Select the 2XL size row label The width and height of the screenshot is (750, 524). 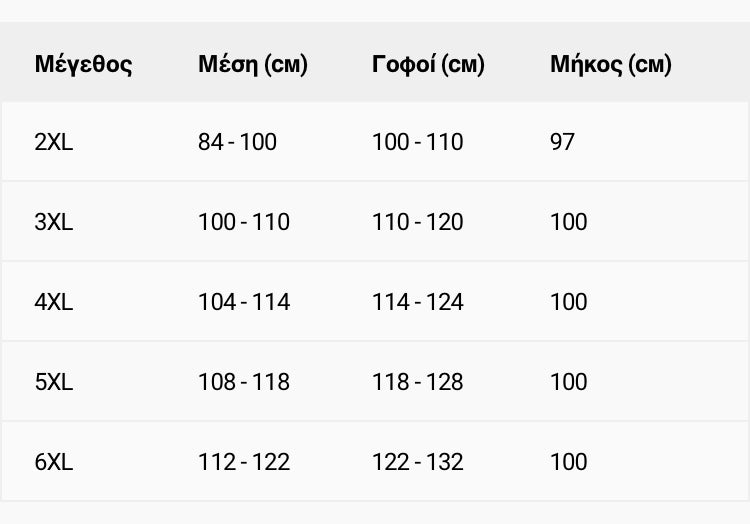point(54,142)
